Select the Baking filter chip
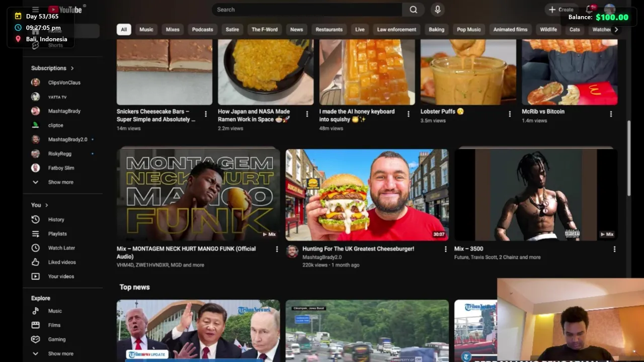This screenshot has height=362, width=644. [436, 29]
